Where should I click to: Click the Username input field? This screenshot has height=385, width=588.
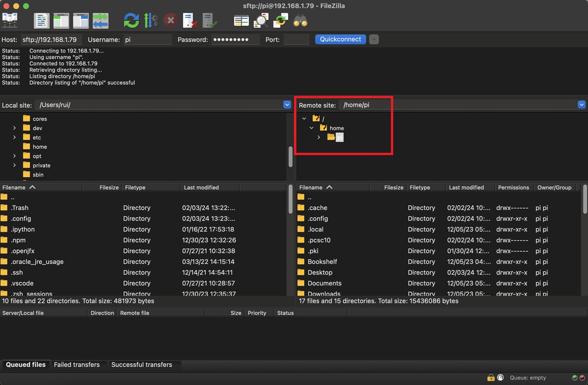tap(147, 39)
